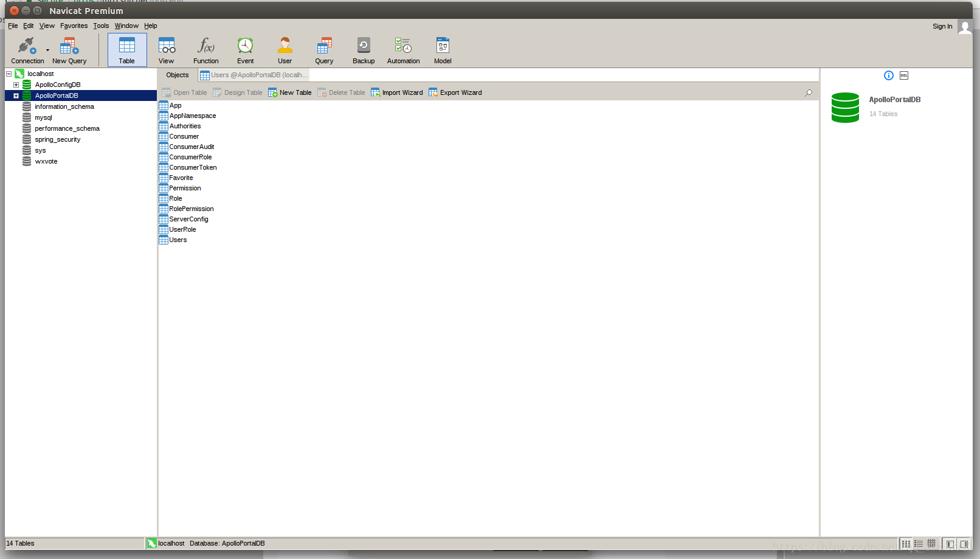Click the Delete Table button

tap(341, 92)
